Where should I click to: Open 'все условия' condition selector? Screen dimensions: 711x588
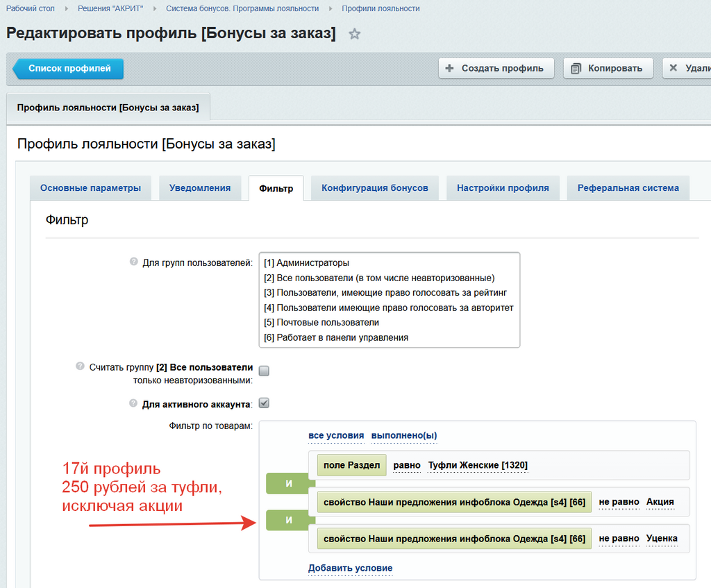tap(336, 436)
